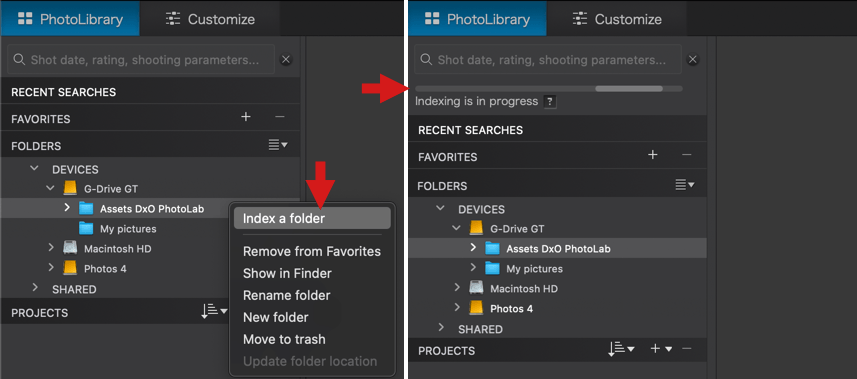The height and width of the screenshot is (379, 857).
Task: Click My pictures folder icon, left panel
Action: click(x=86, y=228)
